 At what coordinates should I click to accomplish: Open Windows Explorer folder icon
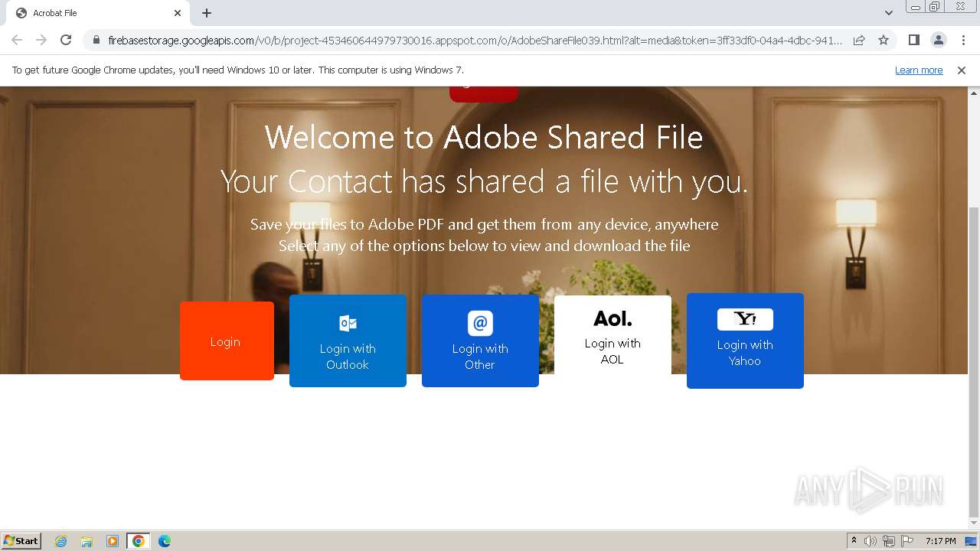[x=87, y=541]
